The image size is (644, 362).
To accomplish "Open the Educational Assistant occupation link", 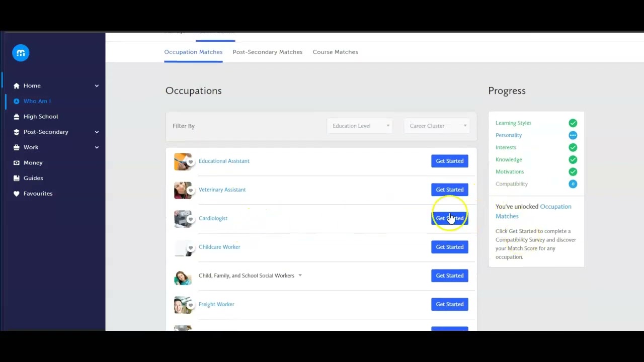I will click(x=224, y=161).
